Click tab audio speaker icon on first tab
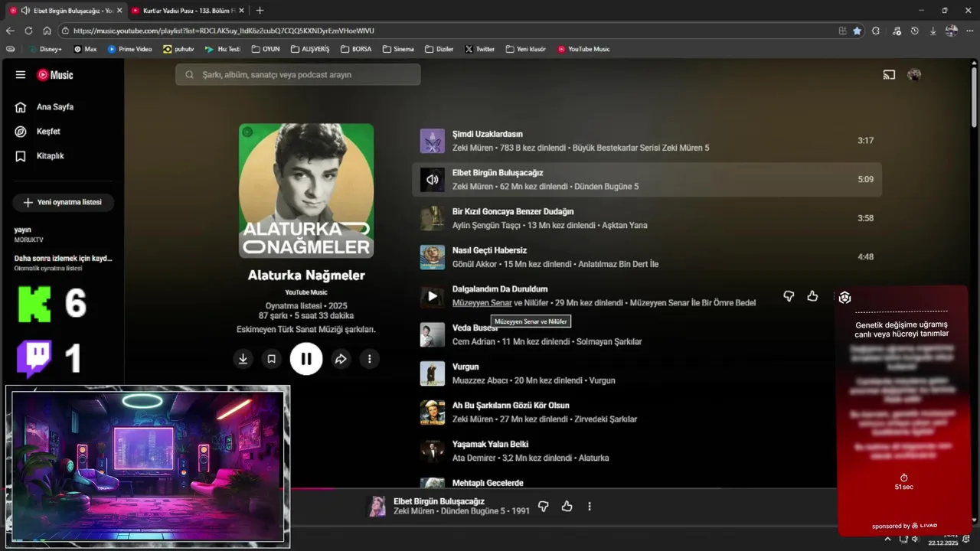 25,11
